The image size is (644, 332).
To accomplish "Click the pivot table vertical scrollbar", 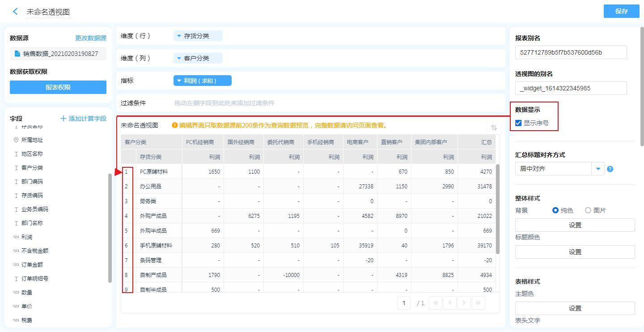I will point(498,209).
